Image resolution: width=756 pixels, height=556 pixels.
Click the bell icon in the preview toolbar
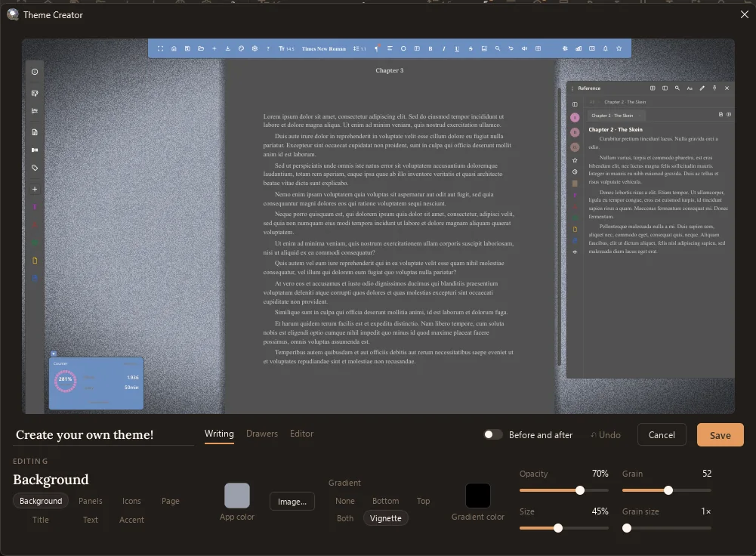coord(606,48)
